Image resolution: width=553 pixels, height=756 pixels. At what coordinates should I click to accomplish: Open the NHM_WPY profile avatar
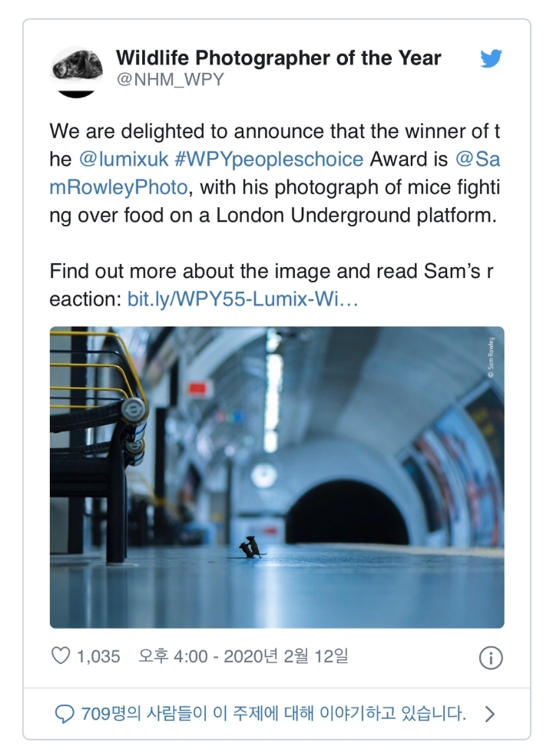point(77,72)
